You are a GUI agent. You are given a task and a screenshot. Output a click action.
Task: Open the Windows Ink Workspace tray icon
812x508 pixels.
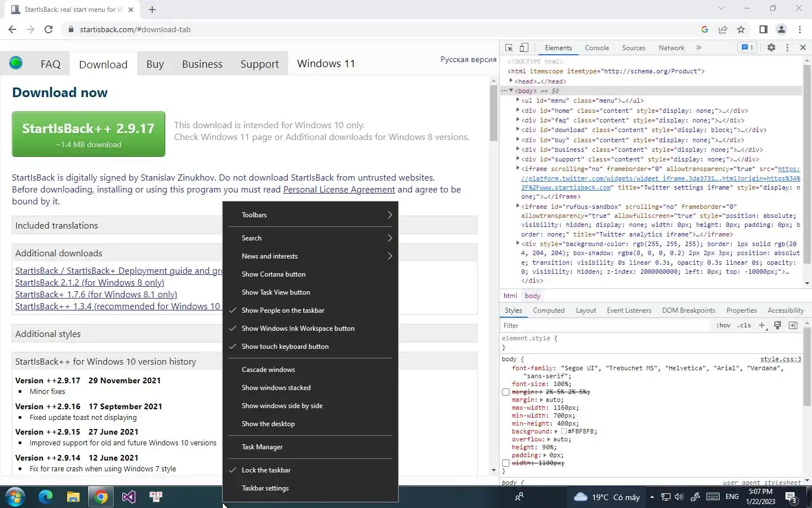695,497
